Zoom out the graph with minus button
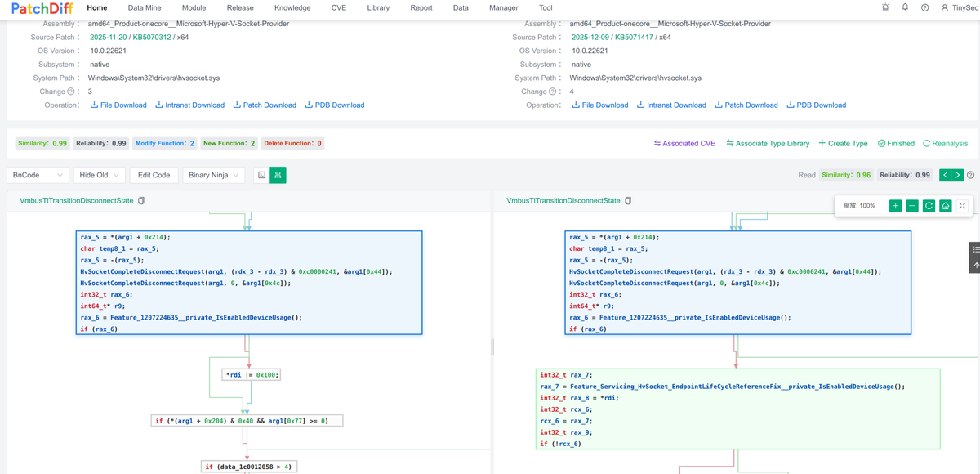 [x=912, y=206]
